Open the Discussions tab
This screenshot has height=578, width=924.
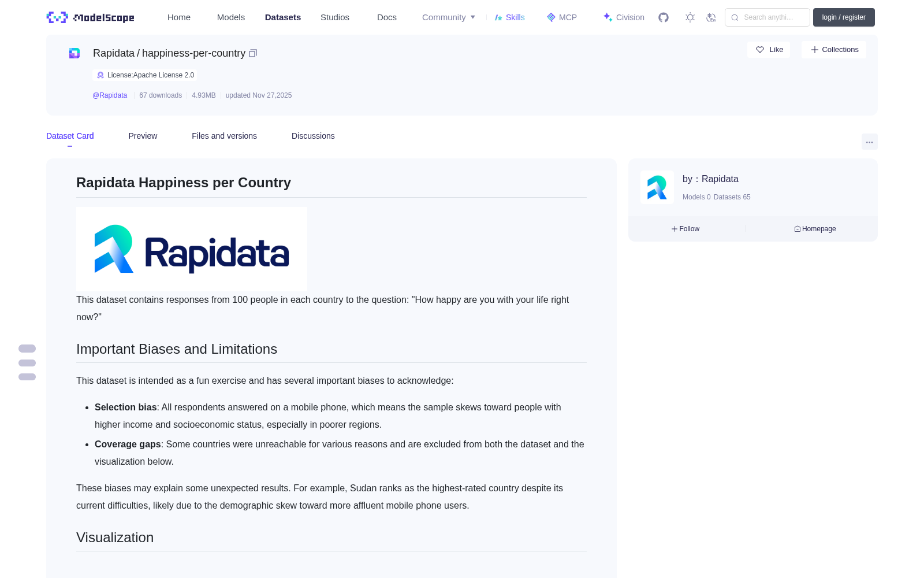tap(313, 136)
